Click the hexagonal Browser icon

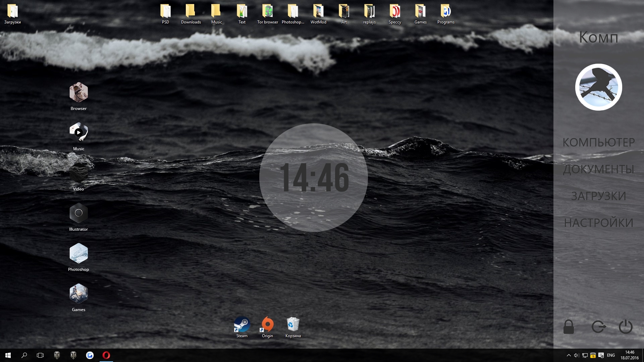pyautogui.click(x=78, y=92)
